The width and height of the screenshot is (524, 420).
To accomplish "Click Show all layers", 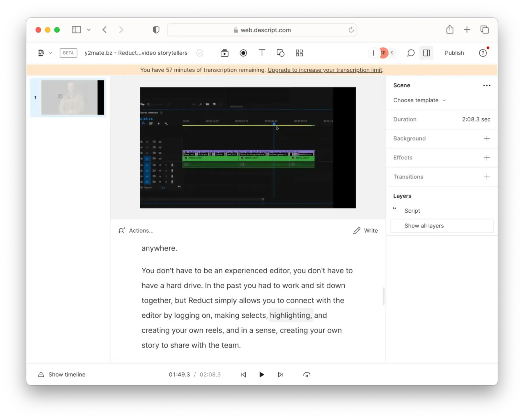I will [442, 226].
